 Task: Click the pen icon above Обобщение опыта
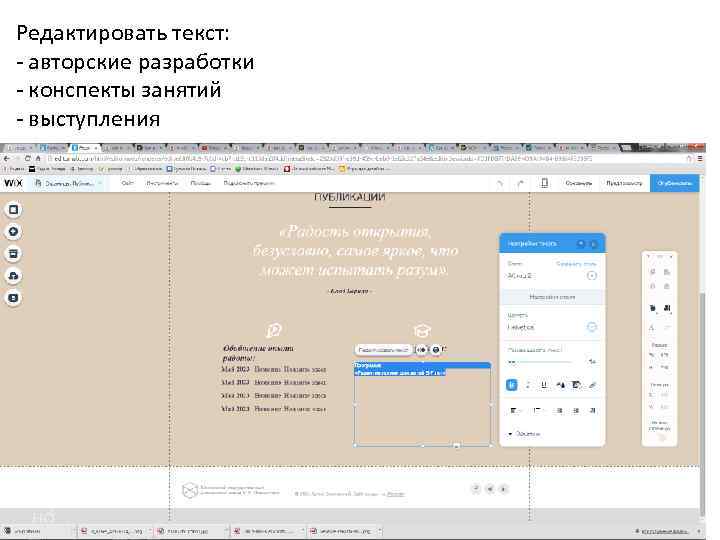[274, 330]
